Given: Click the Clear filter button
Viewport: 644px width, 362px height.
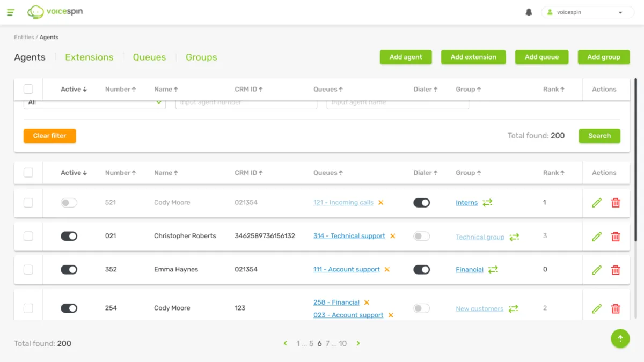Looking at the screenshot, I should pos(49,136).
